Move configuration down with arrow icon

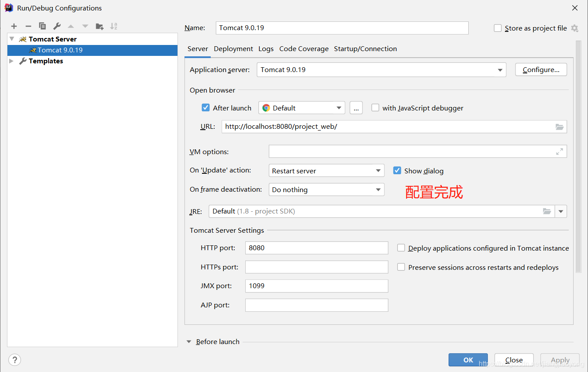tap(85, 26)
